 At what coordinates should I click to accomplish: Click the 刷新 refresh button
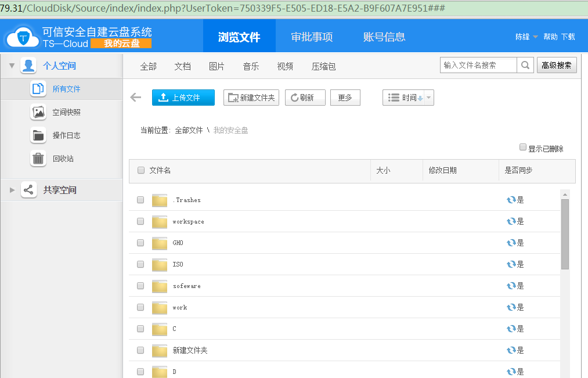(x=305, y=98)
